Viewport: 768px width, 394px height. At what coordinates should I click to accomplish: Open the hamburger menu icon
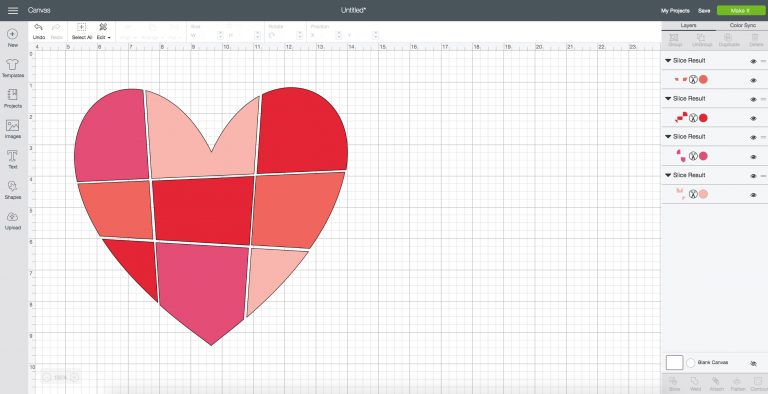click(13, 10)
